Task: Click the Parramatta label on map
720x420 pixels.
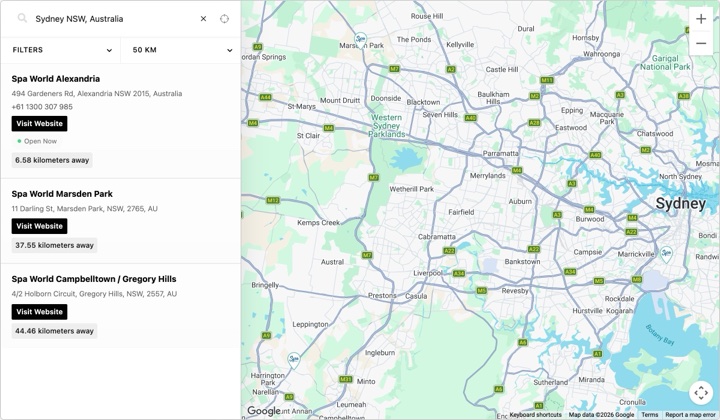Action: (500, 153)
